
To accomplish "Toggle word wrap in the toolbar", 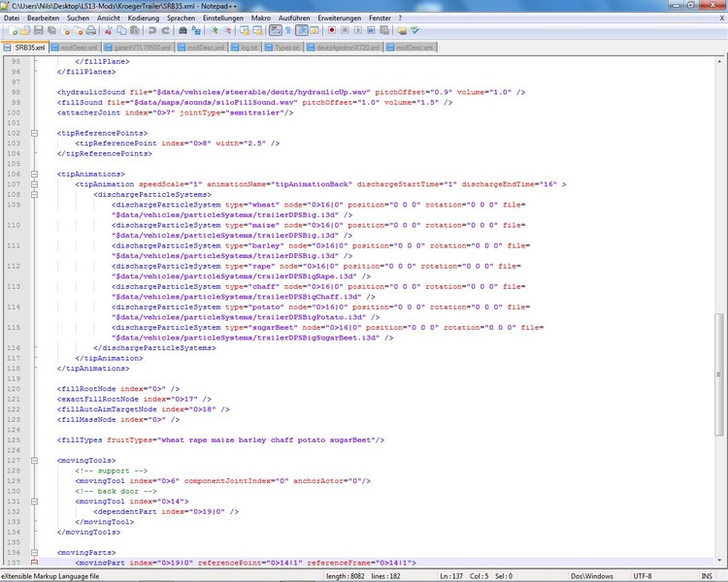I will [276, 31].
